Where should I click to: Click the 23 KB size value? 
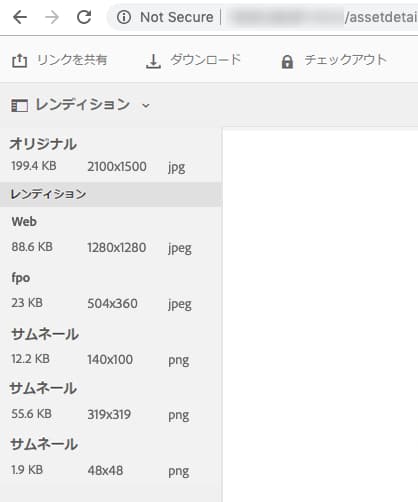[x=27, y=303]
